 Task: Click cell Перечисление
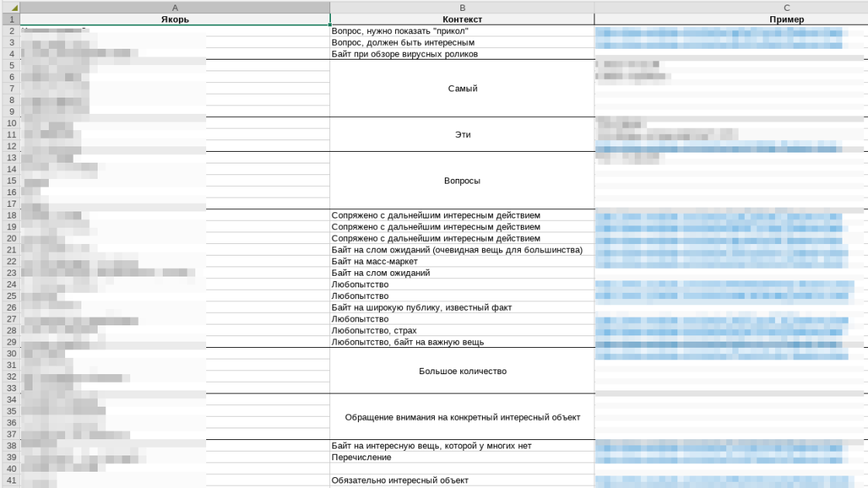pos(462,457)
